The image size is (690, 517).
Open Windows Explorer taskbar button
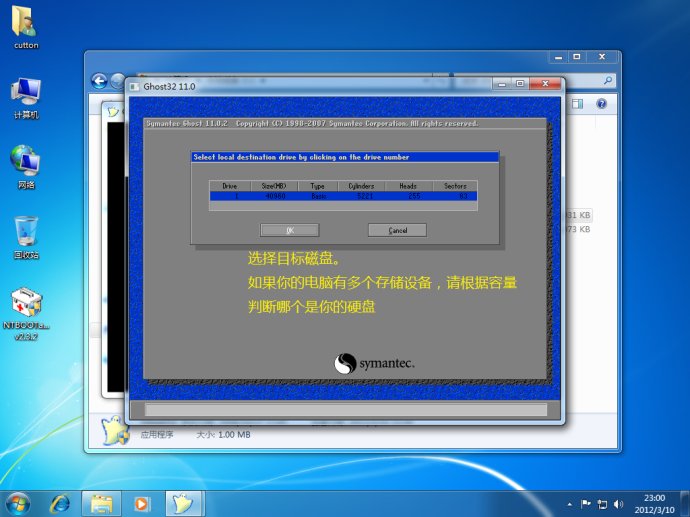101,504
